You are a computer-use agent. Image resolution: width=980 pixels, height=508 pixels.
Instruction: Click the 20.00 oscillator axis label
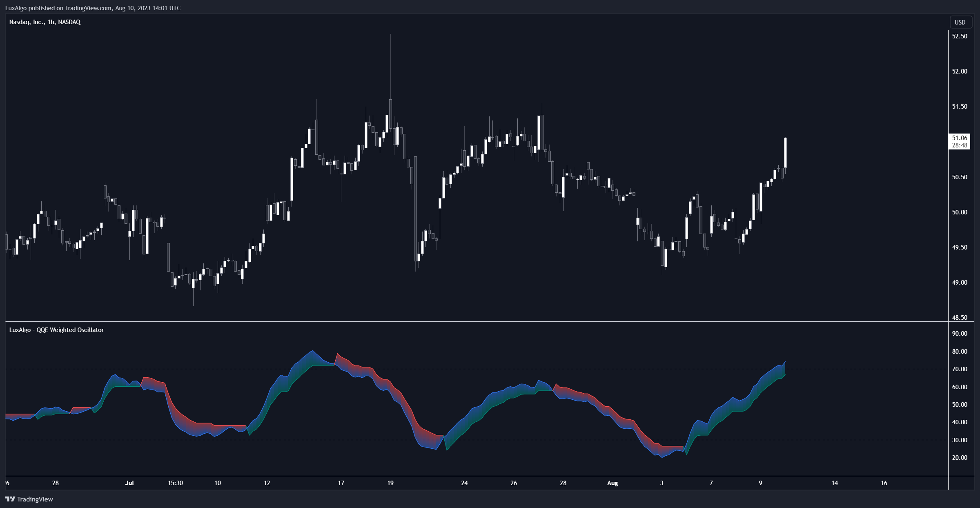point(960,458)
